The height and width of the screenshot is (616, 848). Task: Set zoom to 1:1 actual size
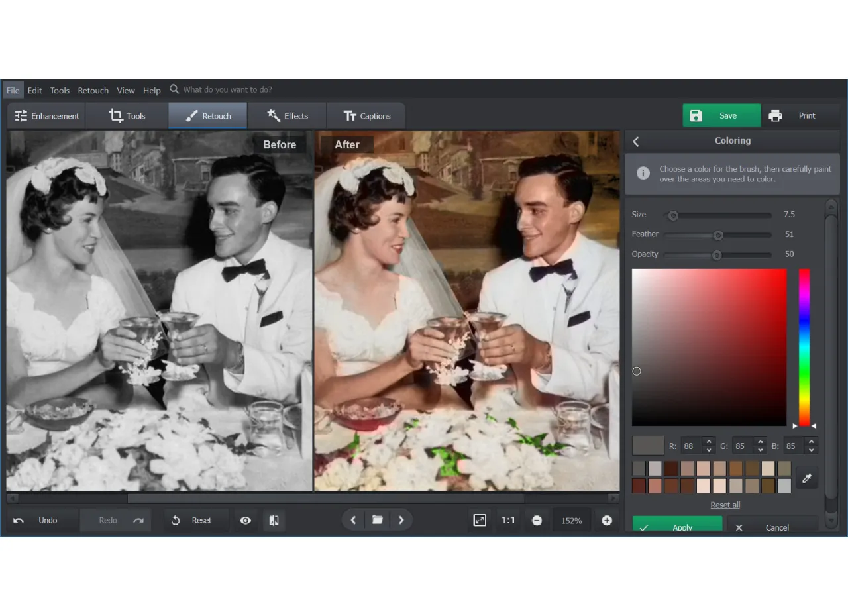click(x=508, y=521)
